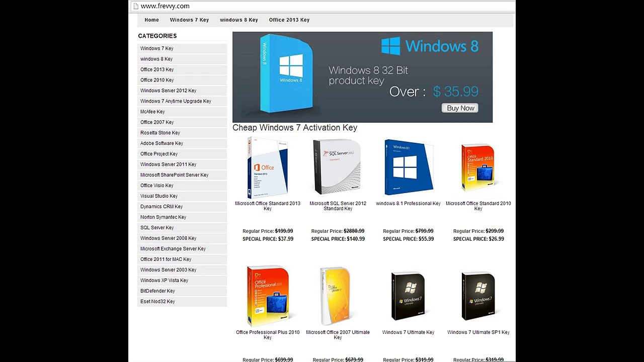Screen dimensions: 644x362
Task: Open Windows 7 Ultimate SP1 Key title link
Action: 478,332
